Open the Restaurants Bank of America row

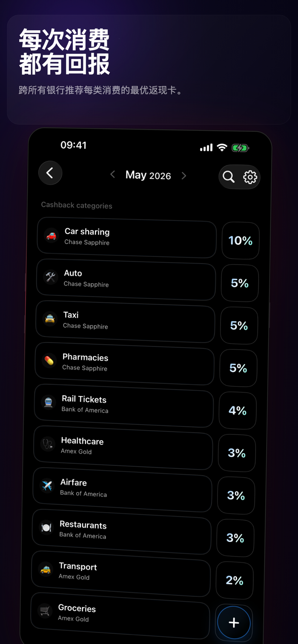click(122, 531)
